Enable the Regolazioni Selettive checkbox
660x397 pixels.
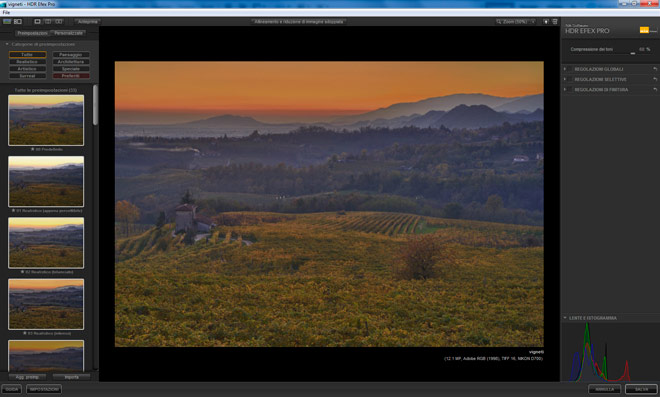point(570,79)
